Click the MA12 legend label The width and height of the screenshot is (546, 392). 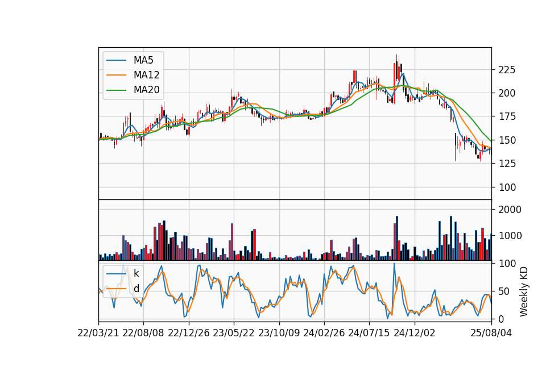146,75
